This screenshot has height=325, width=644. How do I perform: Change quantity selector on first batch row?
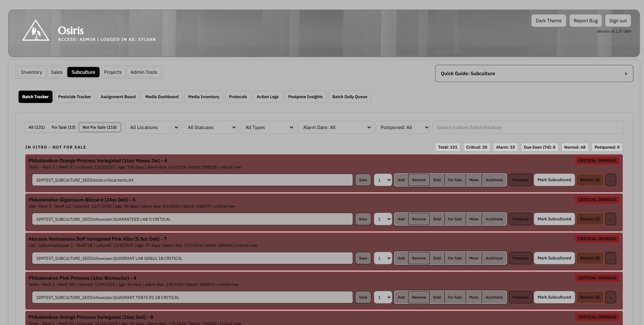383,180
